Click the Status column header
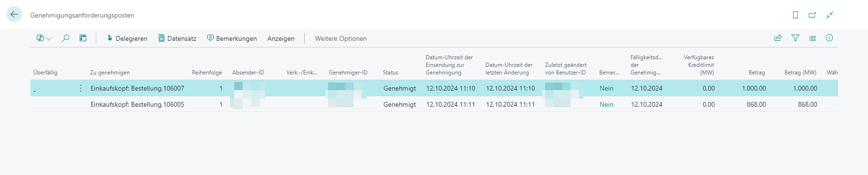Screen dimensions: 868x175 click(x=391, y=73)
